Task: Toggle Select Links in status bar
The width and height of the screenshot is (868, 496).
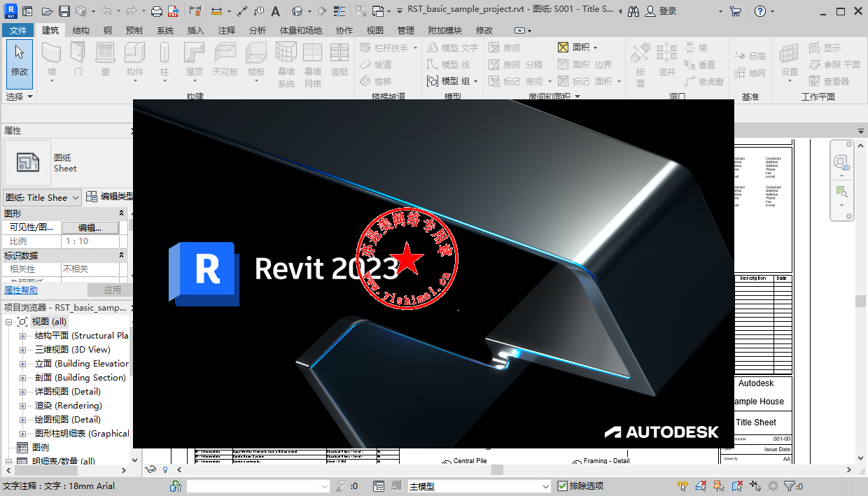Action: tap(682, 486)
